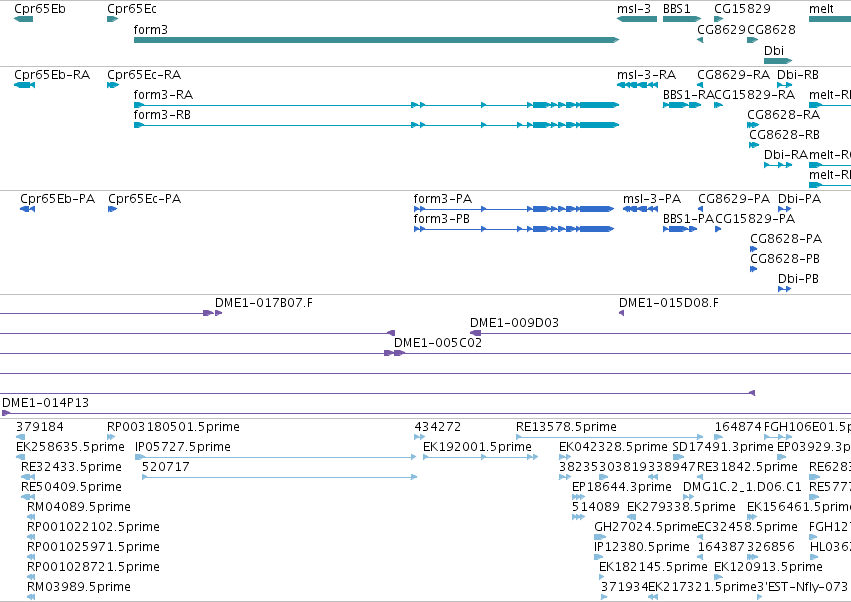The image size is (851, 602).
Task: Click the EK192001.5prime EST label
Action: tap(477, 447)
